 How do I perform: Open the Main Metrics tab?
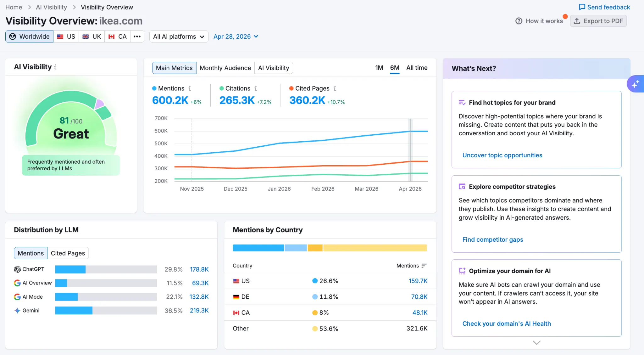pos(174,68)
